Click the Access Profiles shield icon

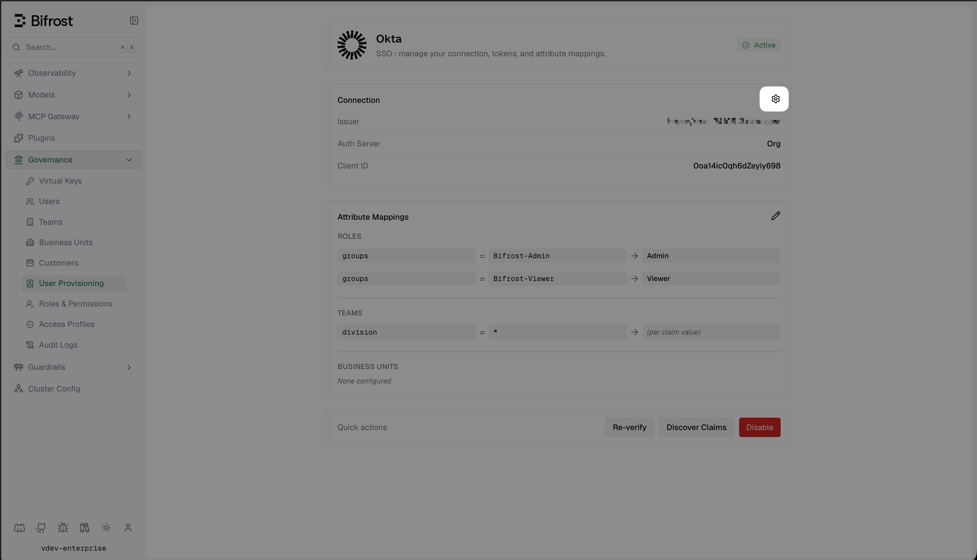coord(30,324)
